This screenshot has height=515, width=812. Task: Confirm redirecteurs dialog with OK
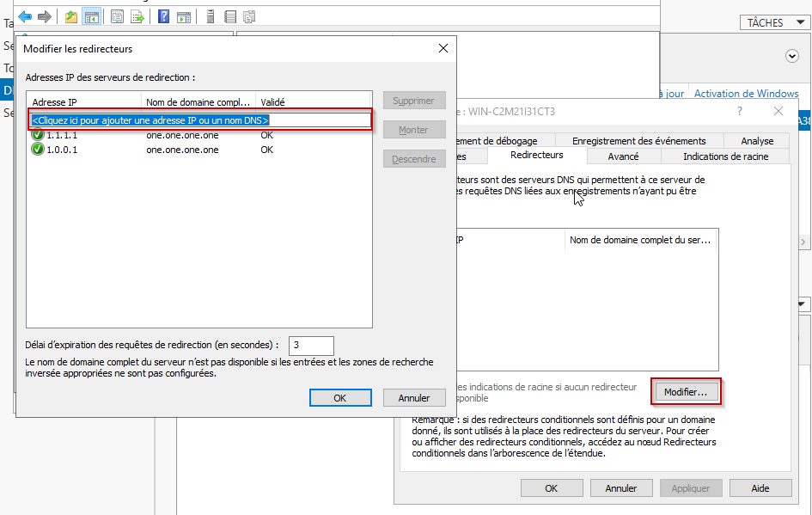[x=340, y=398]
